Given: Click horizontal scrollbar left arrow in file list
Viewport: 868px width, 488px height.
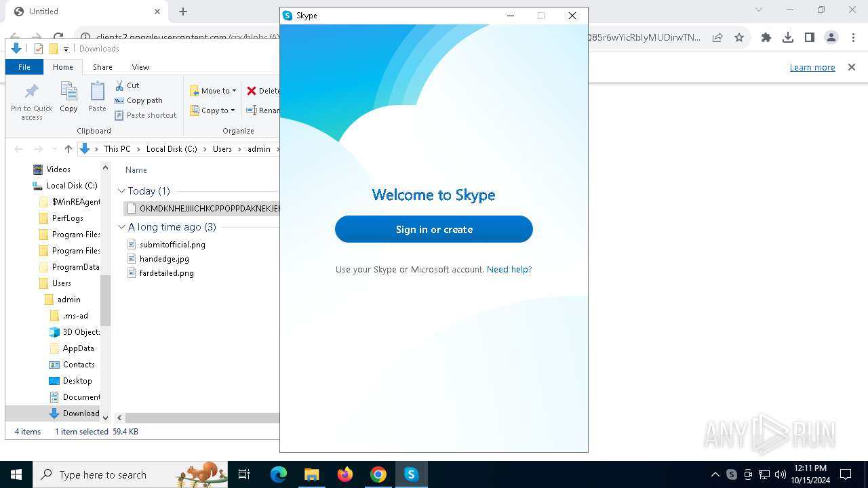Looking at the screenshot, I should click(119, 418).
